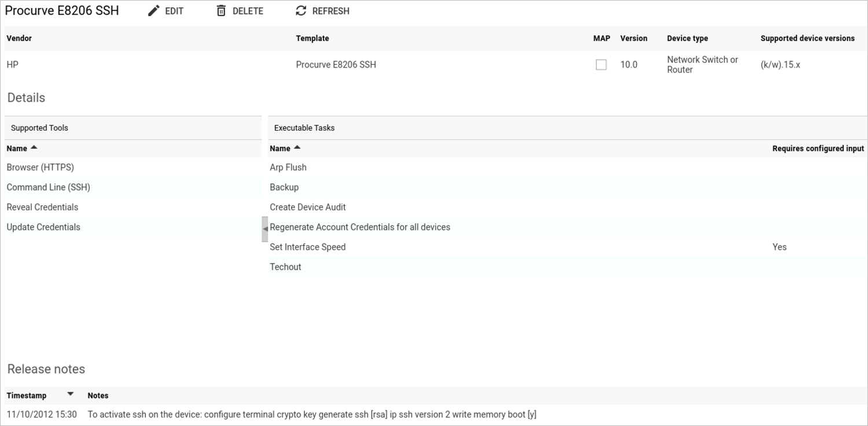
Task: Click the Procurve E8206 SSH page title
Action: pyautogui.click(x=62, y=10)
